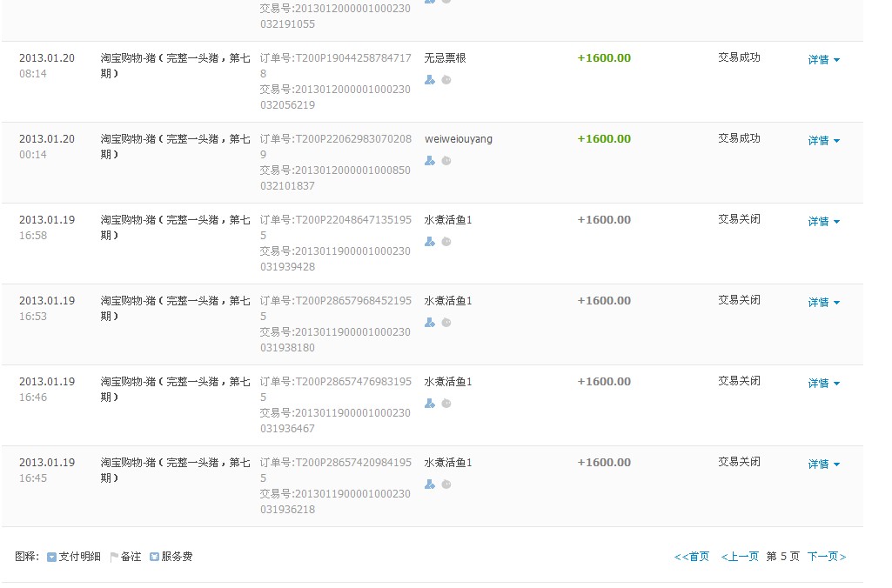Expand 详情 for the 08:14 transaction

click(x=823, y=60)
